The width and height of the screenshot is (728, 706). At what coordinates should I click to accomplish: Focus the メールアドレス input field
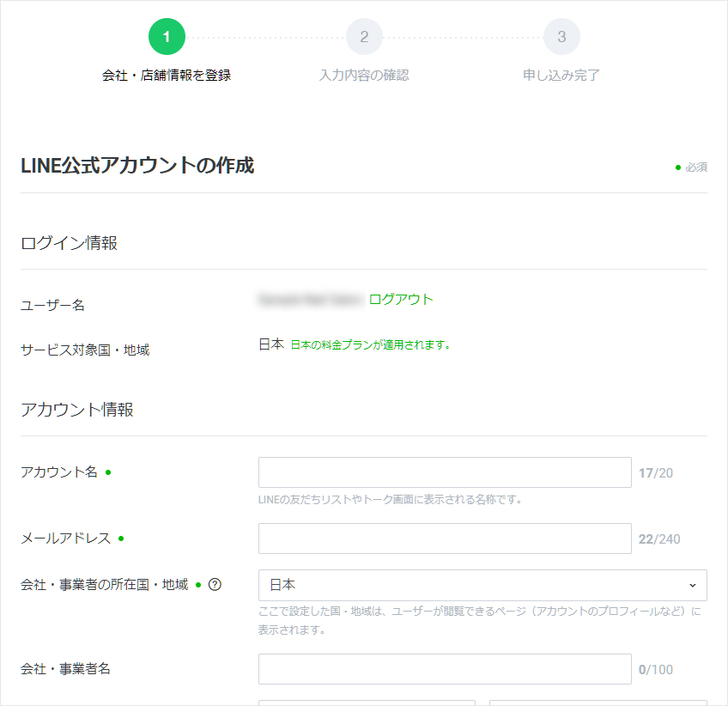(x=445, y=539)
